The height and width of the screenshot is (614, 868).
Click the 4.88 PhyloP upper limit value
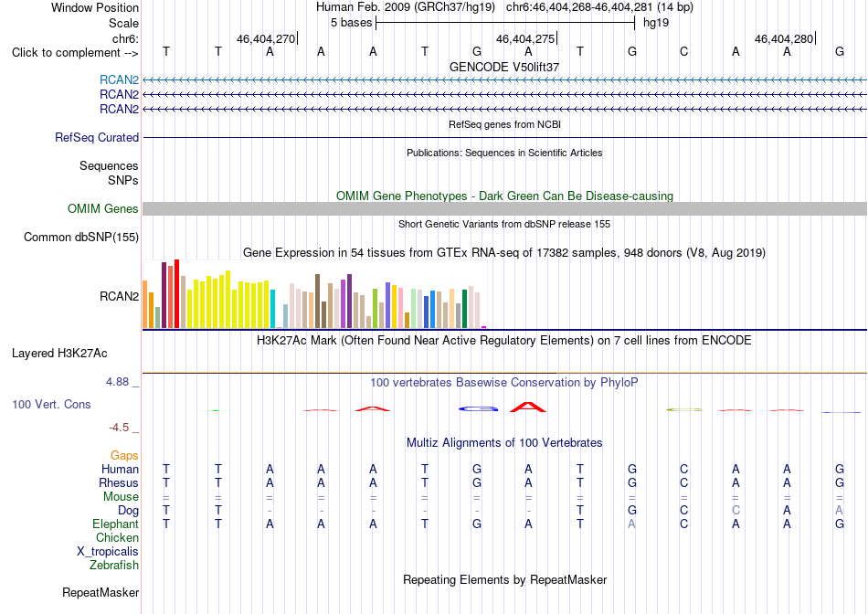pos(117,382)
